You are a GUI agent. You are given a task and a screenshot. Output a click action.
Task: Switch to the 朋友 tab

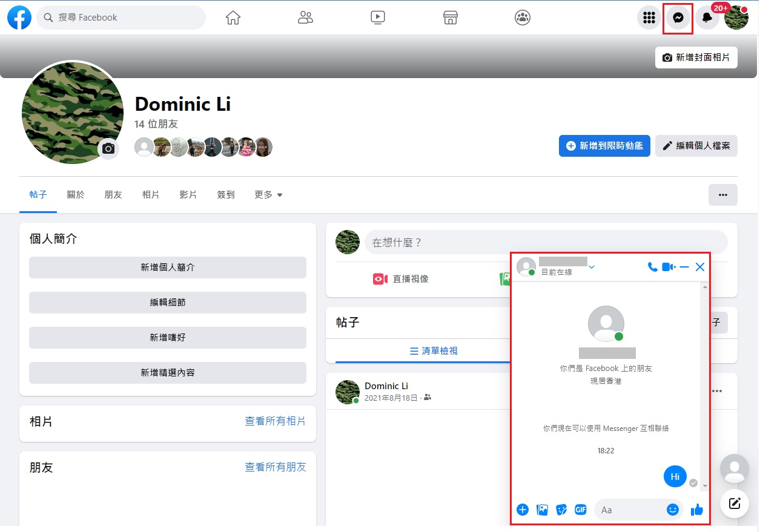point(113,195)
